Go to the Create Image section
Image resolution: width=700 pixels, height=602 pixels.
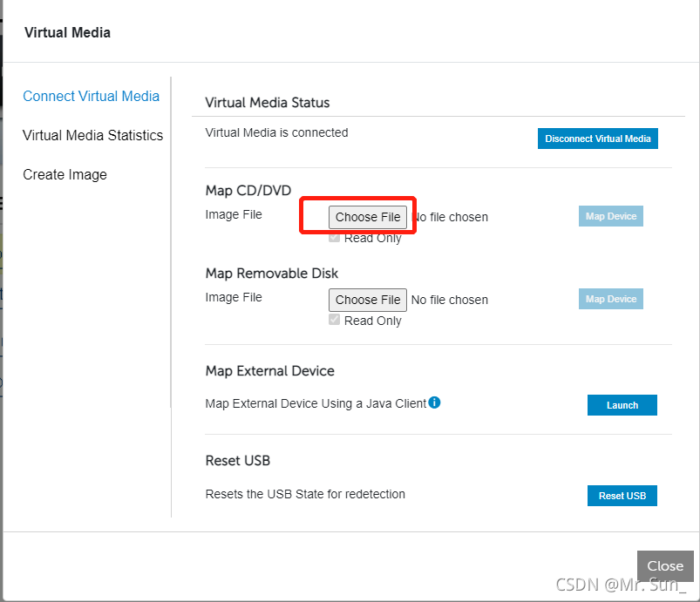coord(65,175)
